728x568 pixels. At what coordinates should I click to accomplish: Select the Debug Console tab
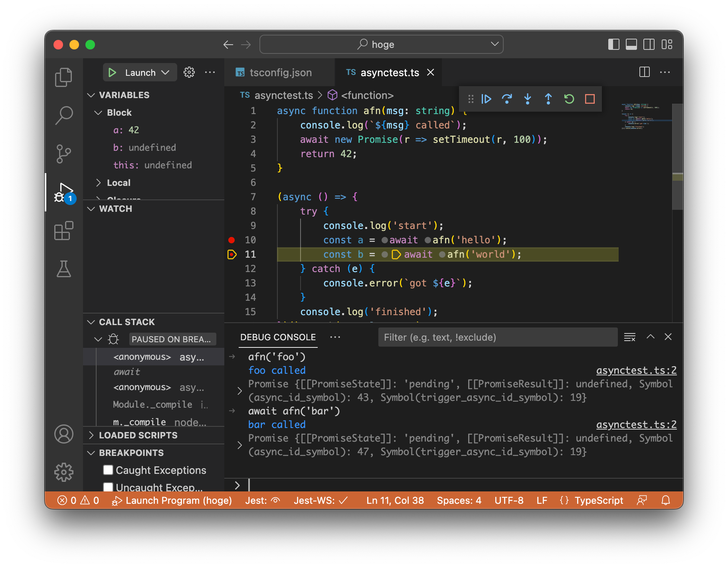tap(278, 337)
